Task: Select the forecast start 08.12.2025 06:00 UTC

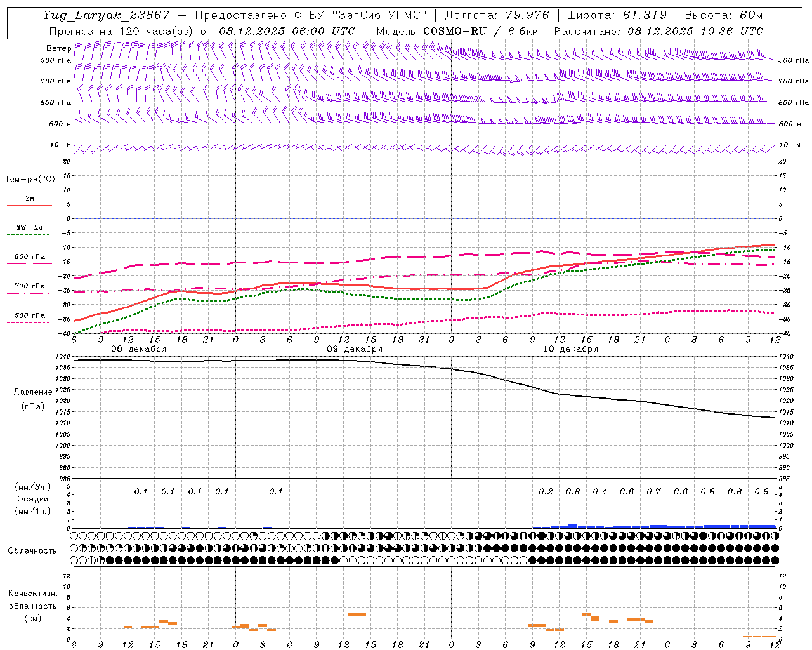Action: 287,31
